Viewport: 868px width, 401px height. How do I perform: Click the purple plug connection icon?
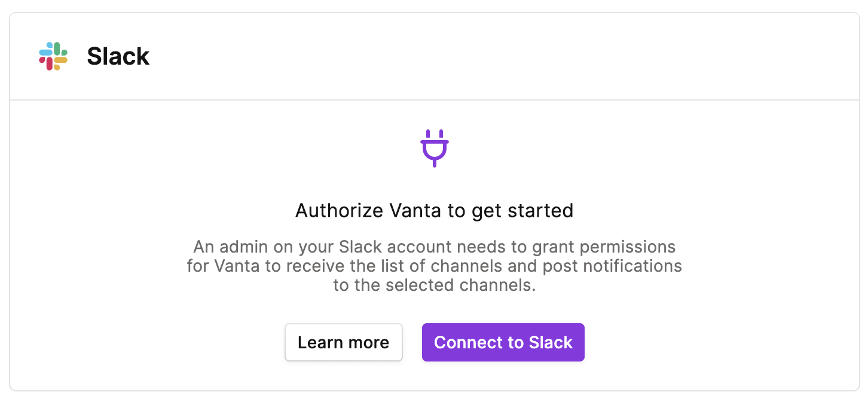coord(435,148)
